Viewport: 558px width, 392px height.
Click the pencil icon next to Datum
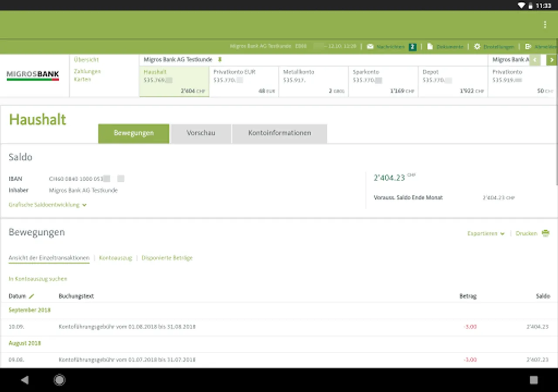(31, 296)
